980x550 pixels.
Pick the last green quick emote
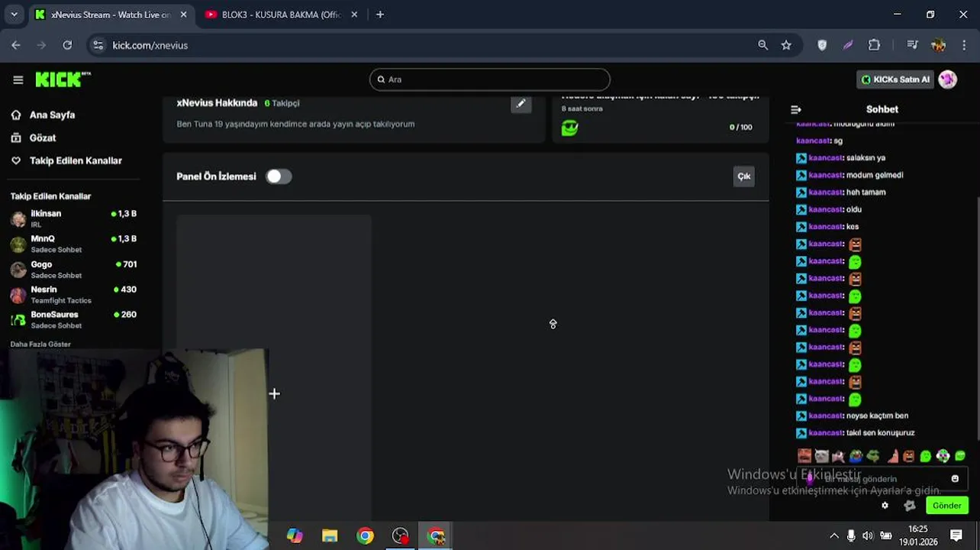960,456
